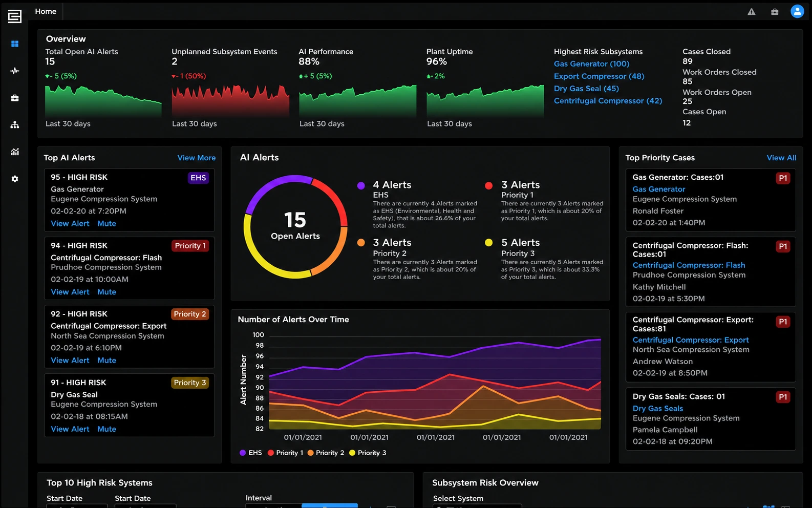The height and width of the screenshot is (508, 812).
Task: Open the user profile avatar
Action: click(x=797, y=11)
